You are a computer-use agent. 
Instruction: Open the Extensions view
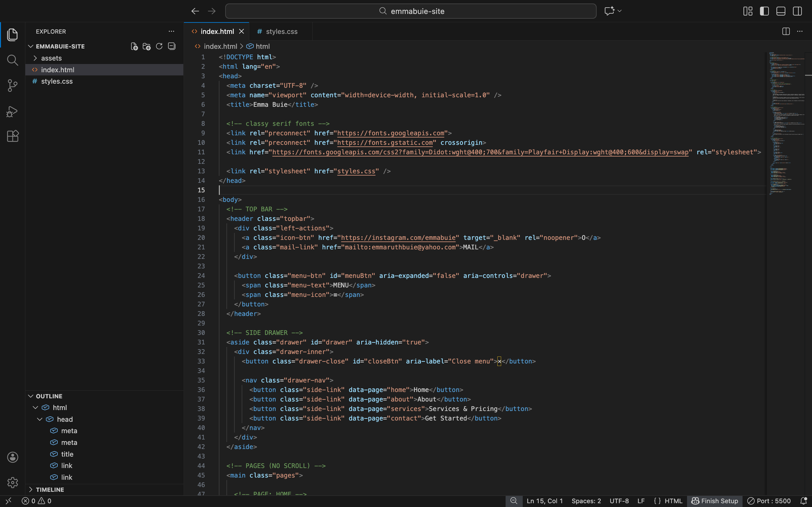[x=12, y=136]
